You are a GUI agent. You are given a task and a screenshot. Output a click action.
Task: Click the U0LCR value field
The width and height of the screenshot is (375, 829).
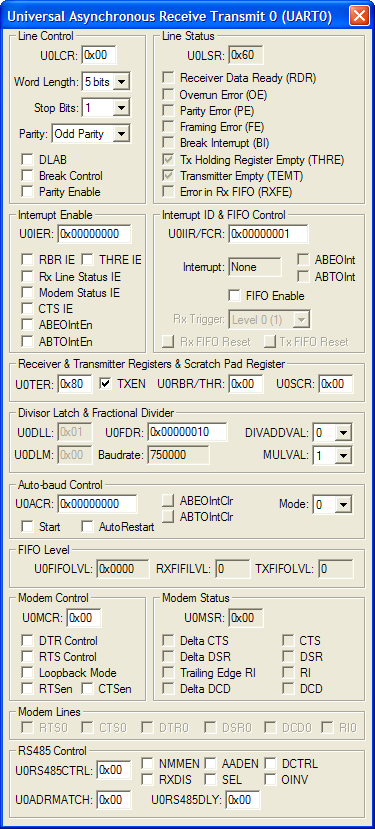click(99, 54)
